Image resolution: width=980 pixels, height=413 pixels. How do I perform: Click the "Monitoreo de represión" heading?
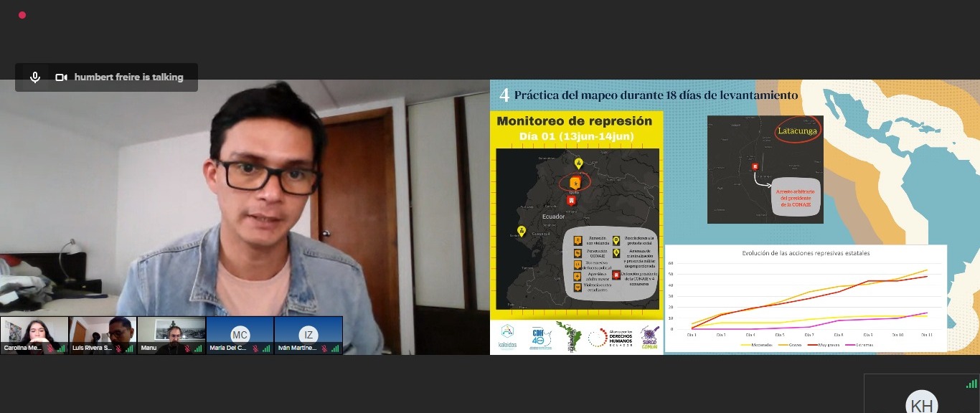[575, 121]
